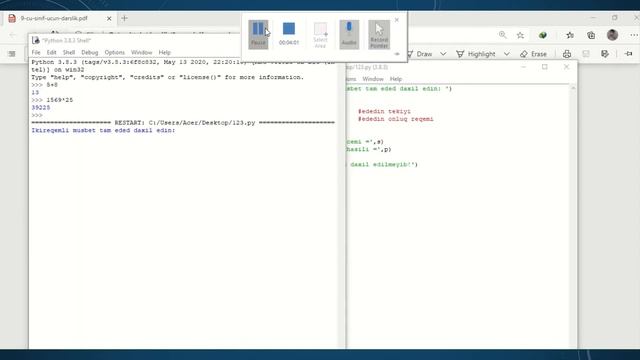Click the Save As PDF icon

pos(605,54)
